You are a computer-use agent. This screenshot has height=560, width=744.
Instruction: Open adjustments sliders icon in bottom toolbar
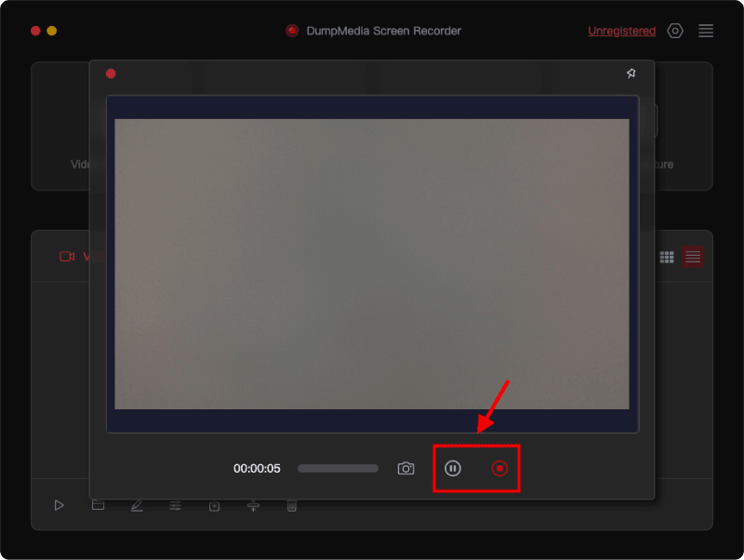tap(176, 505)
